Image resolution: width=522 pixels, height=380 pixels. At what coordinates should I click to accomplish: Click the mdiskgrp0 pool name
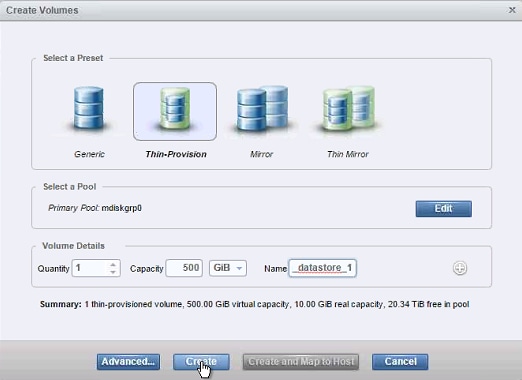coord(122,208)
